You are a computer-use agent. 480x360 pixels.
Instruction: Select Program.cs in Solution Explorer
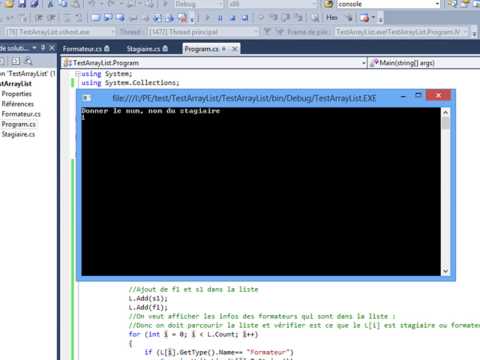pos(19,124)
